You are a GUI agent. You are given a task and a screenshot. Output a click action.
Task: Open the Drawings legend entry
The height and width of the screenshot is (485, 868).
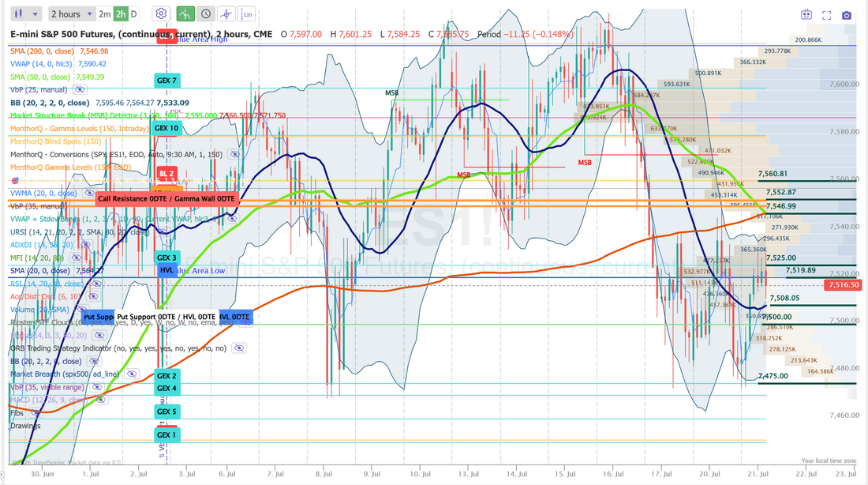point(25,426)
